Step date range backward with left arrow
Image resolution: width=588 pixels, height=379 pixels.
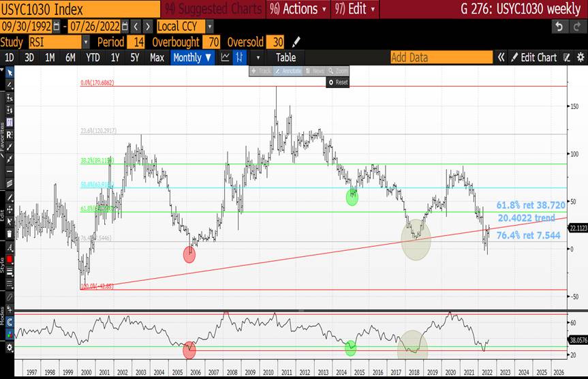(136, 27)
